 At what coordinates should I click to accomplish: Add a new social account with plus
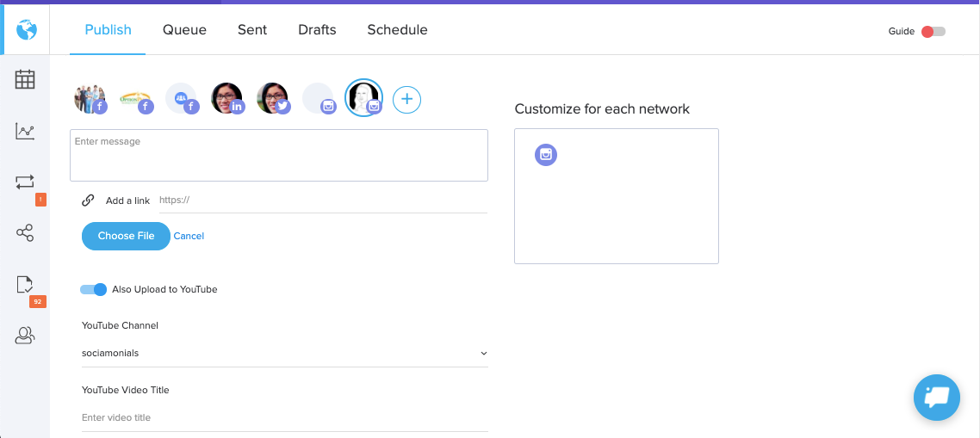click(406, 99)
